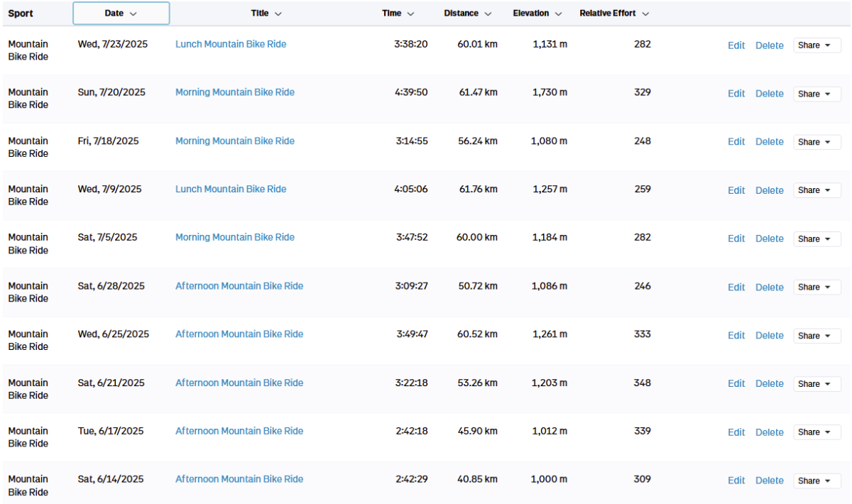Select the relative effort value 333
Image resolution: width=852 pixels, height=504 pixels.
point(643,334)
